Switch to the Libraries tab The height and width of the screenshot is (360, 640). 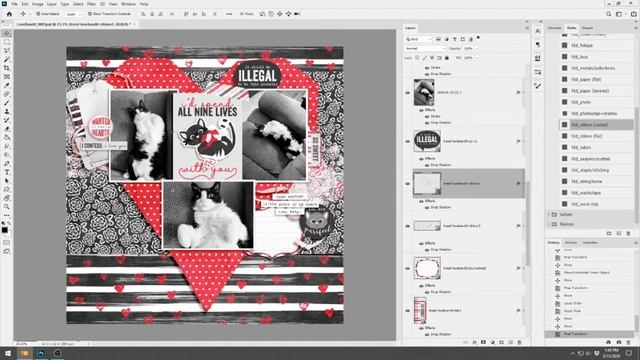(x=554, y=28)
